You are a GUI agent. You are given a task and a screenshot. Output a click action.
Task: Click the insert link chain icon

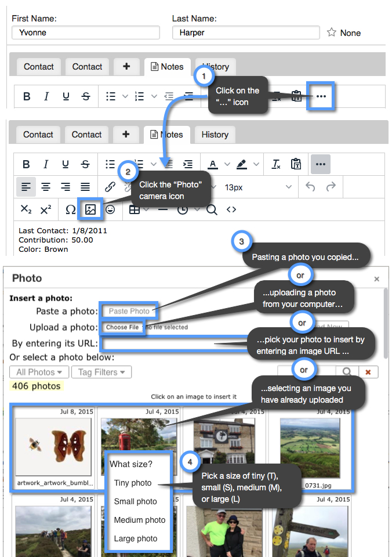tap(110, 187)
